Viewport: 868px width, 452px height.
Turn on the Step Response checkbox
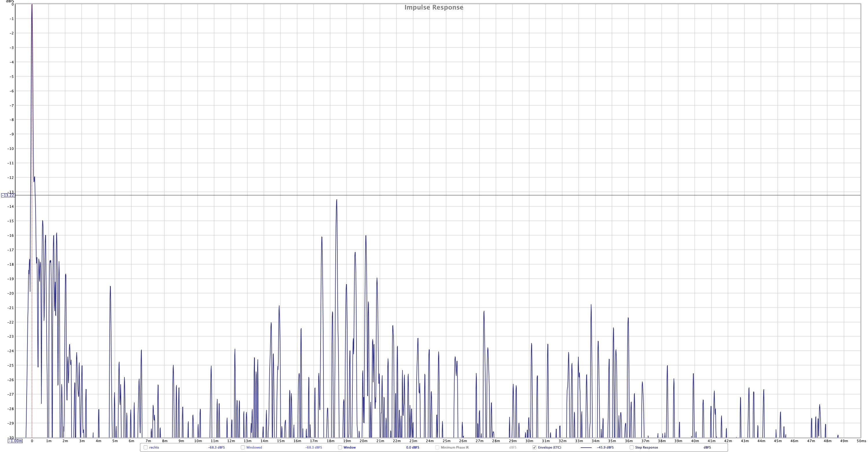pyautogui.click(x=631, y=447)
